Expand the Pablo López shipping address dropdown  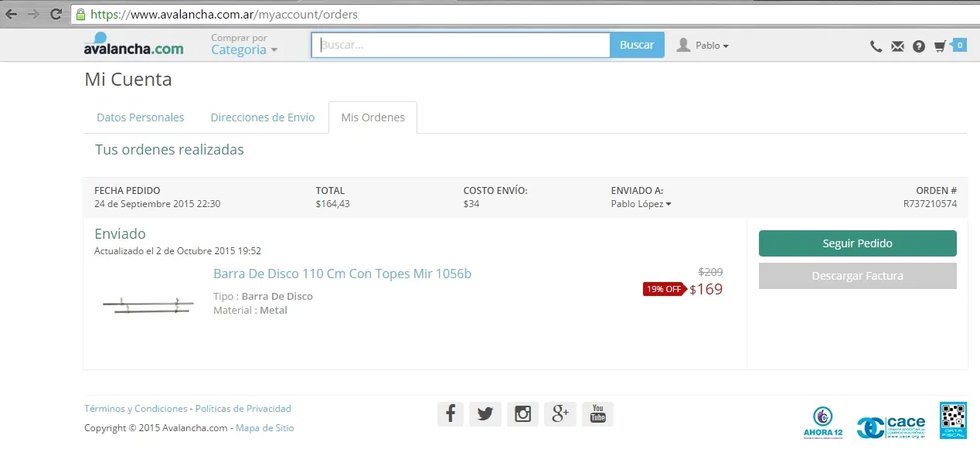641,204
